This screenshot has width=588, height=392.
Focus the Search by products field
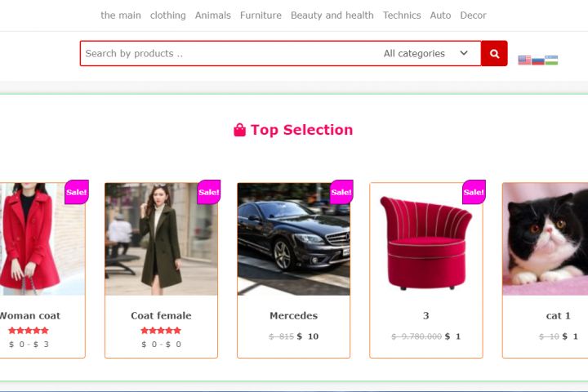[x=229, y=54]
